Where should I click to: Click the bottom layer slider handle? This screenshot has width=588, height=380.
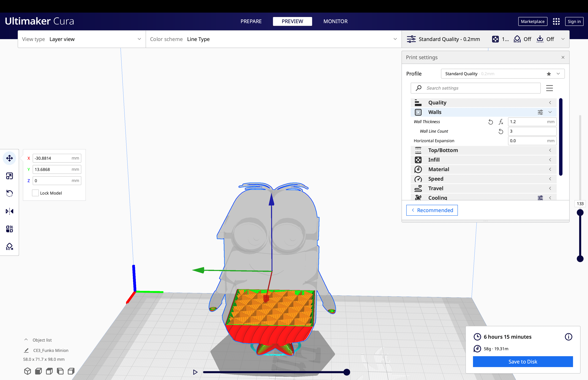(580, 259)
